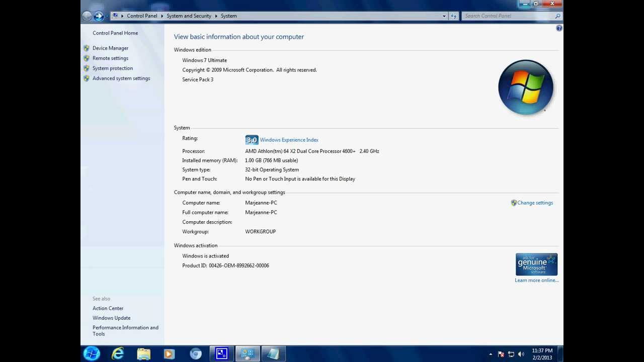This screenshot has height=362, width=644.
Task: Click the address bar Refresh button
Action: pyautogui.click(x=453, y=16)
